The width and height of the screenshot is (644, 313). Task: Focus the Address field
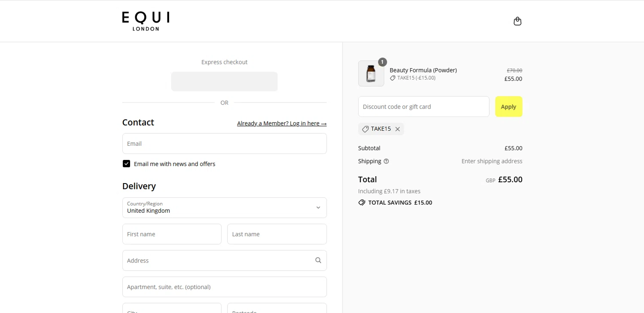point(225,260)
